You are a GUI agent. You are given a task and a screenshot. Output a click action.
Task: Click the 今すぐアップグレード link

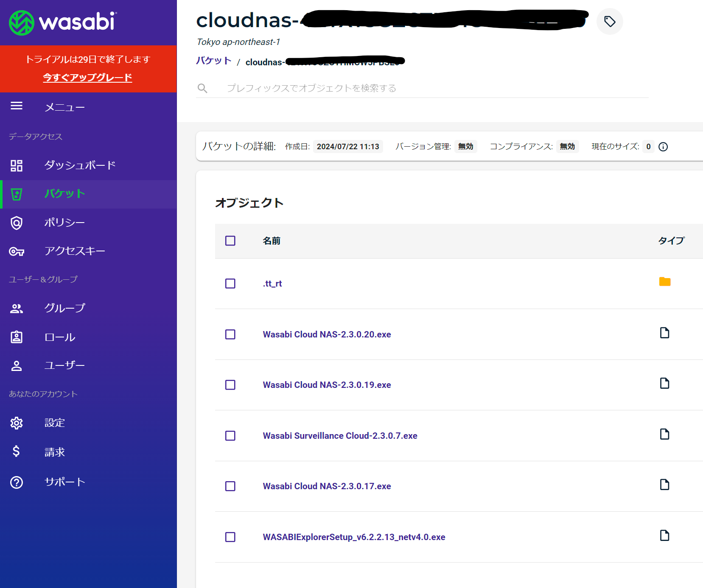click(x=87, y=78)
